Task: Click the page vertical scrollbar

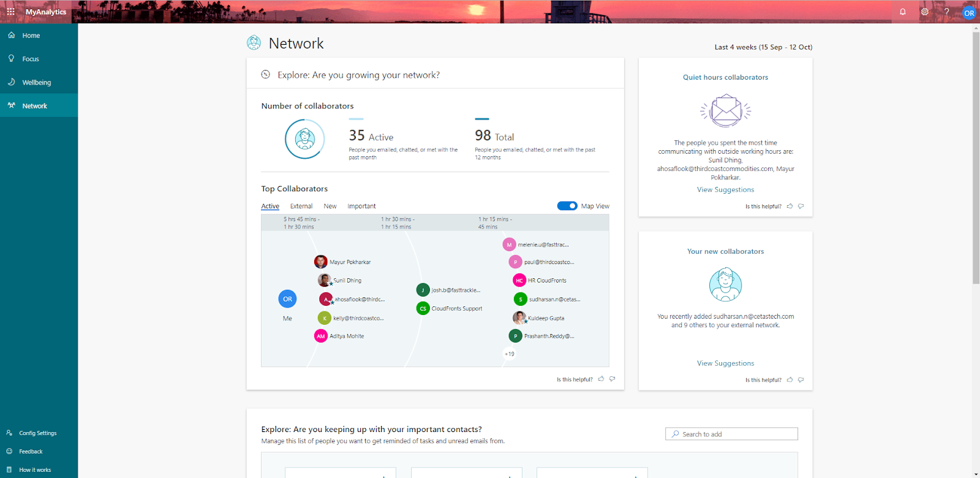Action: pos(976,157)
